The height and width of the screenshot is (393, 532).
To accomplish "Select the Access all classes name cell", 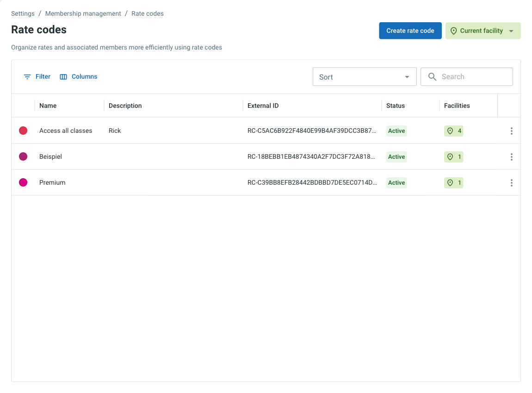I will (66, 131).
